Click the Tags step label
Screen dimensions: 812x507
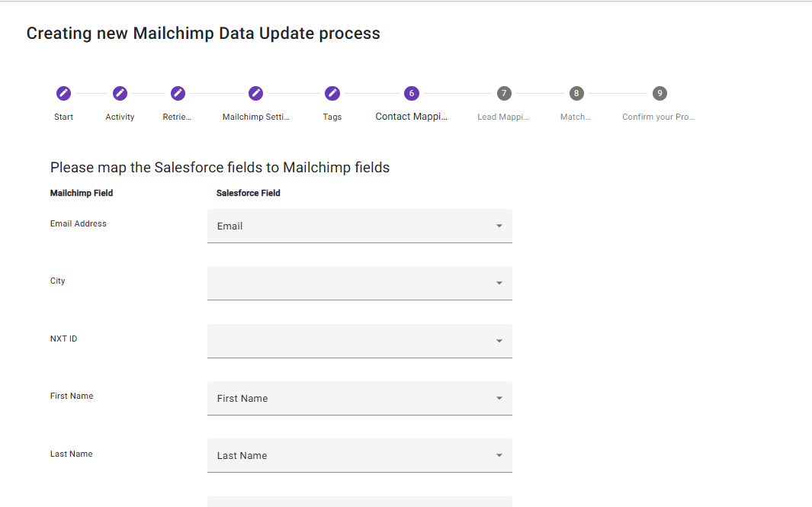pos(332,117)
